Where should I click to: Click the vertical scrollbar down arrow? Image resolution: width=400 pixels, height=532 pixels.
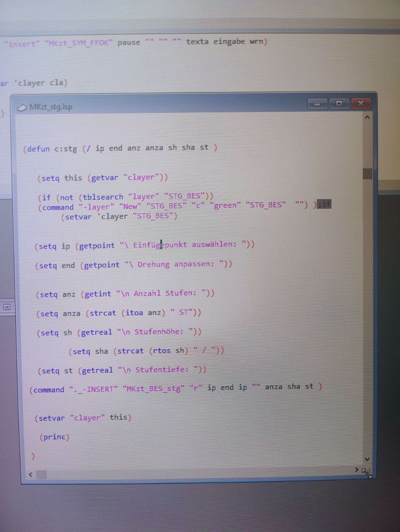(x=367, y=459)
